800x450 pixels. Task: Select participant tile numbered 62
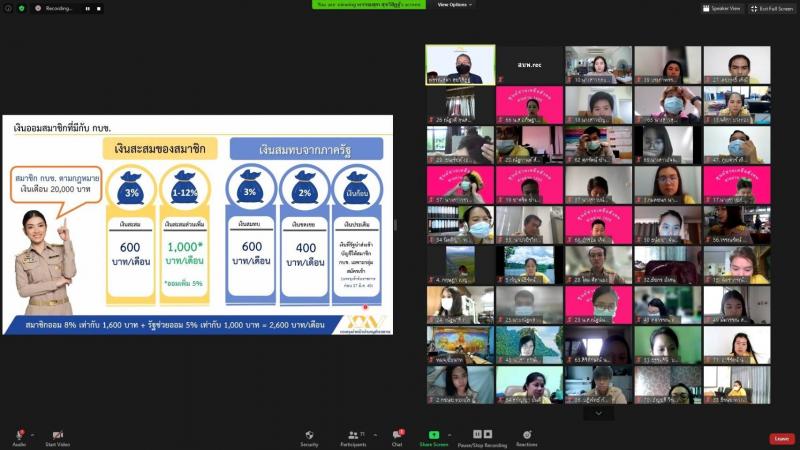pos(598,145)
